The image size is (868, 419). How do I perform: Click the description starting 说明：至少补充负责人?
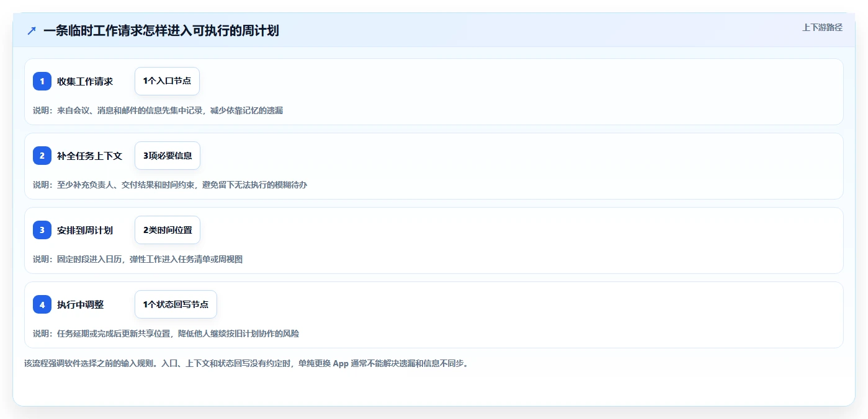pyautogui.click(x=170, y=185)
